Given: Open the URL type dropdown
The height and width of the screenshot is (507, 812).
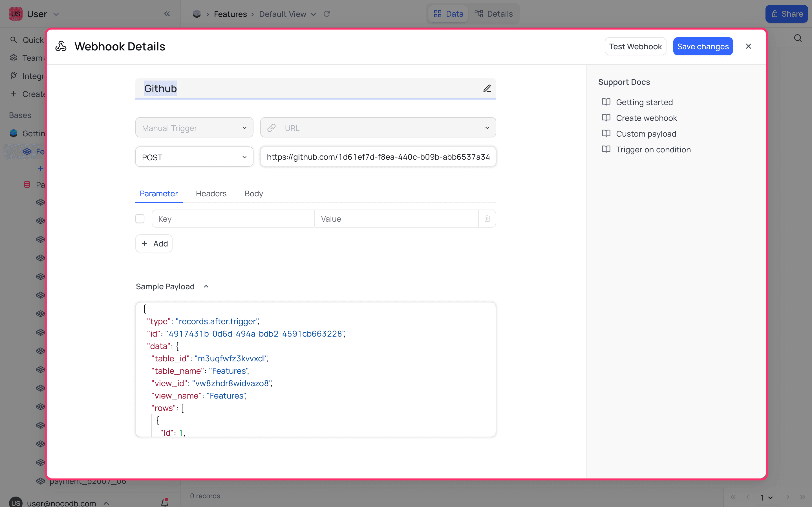Looking at the screenshot, I should [378, 128].
